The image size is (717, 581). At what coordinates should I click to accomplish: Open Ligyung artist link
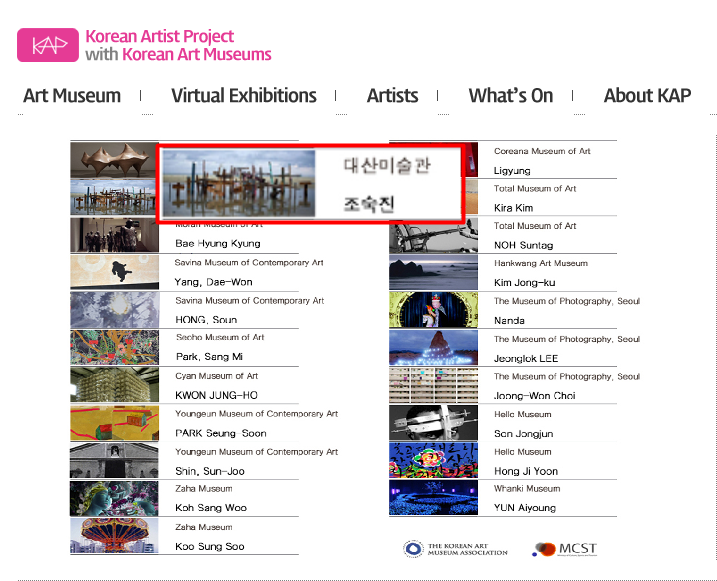coord(512,171)
